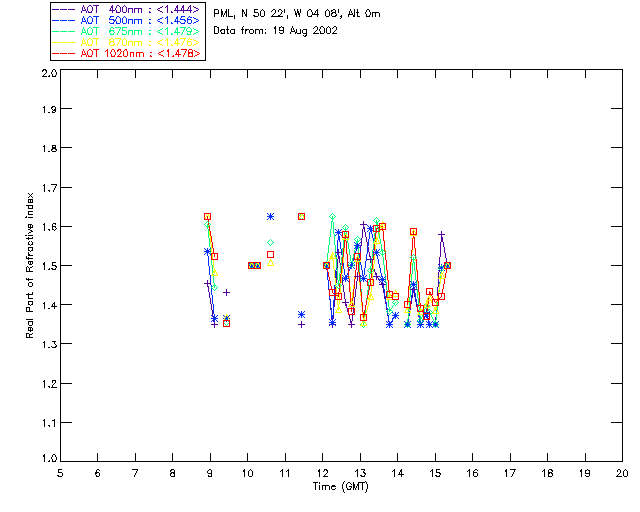Click the AOT 400nm purple legend entry
Image resolution: width=640 pixels, height=512 pixels.
click(x=129, y=9)
